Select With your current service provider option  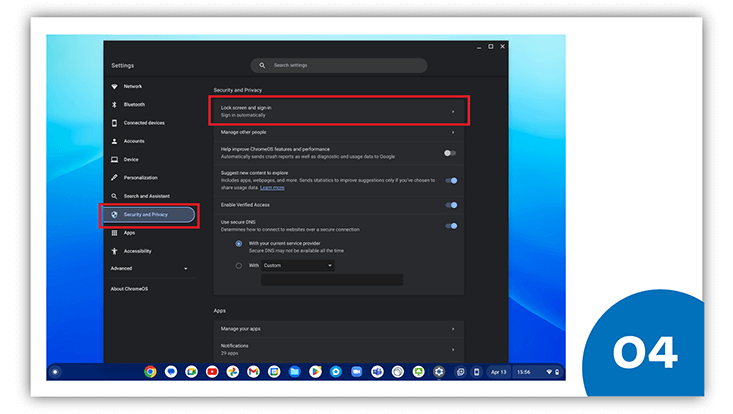[x=239, y=243]
